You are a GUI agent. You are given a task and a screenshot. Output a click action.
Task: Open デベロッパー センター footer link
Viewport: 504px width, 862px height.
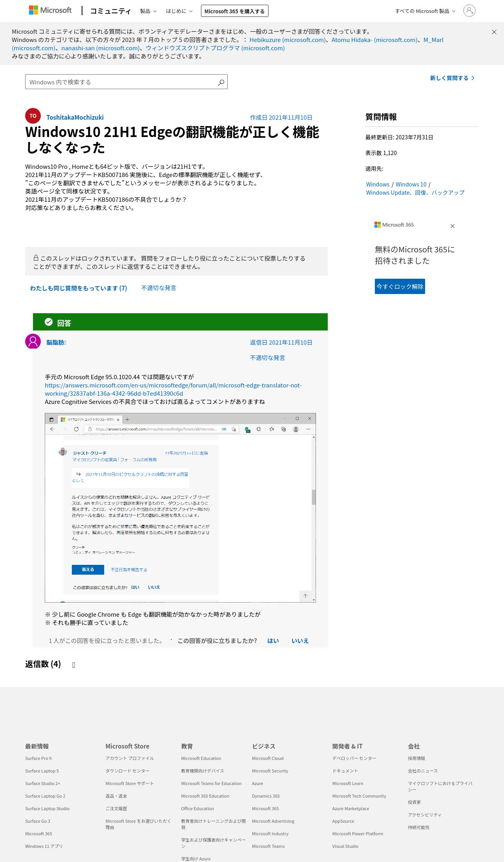(354, 758)
